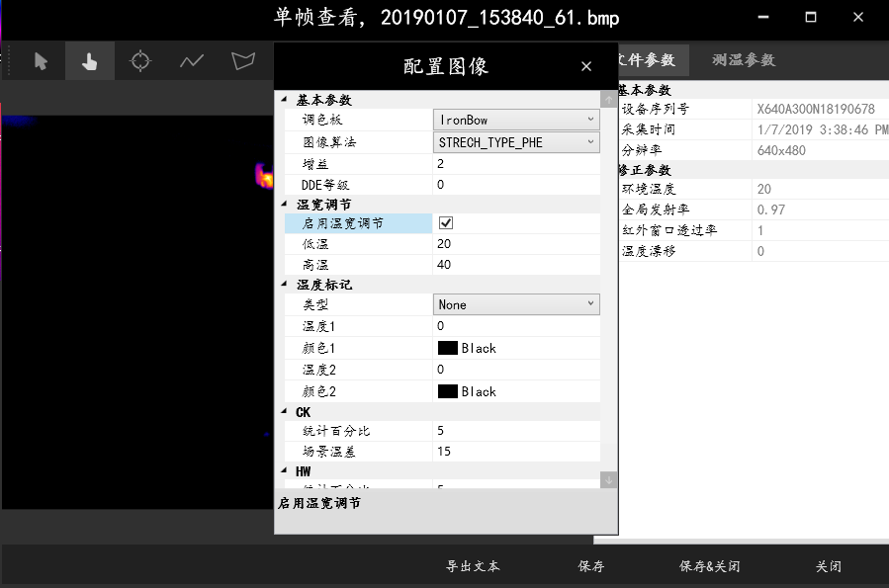Viewport: 889px width, 588px height.
Task: Close the 配置图像 dialog
Action: (x=586, y=67)
